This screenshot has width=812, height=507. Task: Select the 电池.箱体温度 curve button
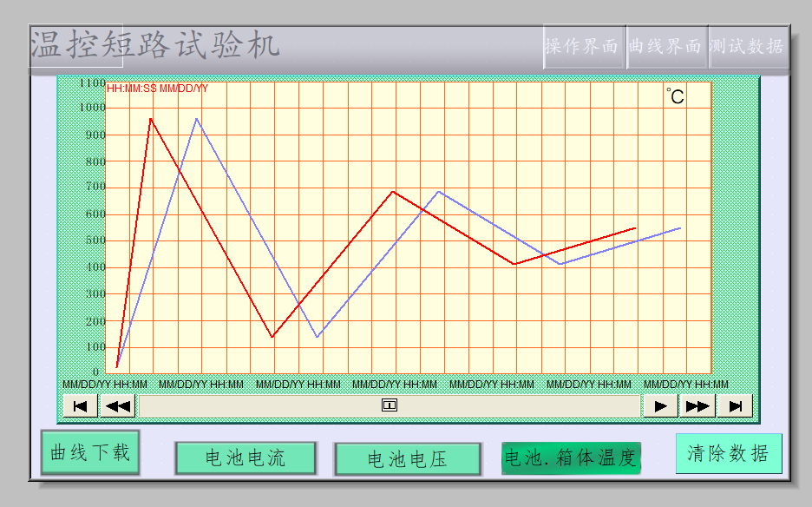(x=571, y=458)
